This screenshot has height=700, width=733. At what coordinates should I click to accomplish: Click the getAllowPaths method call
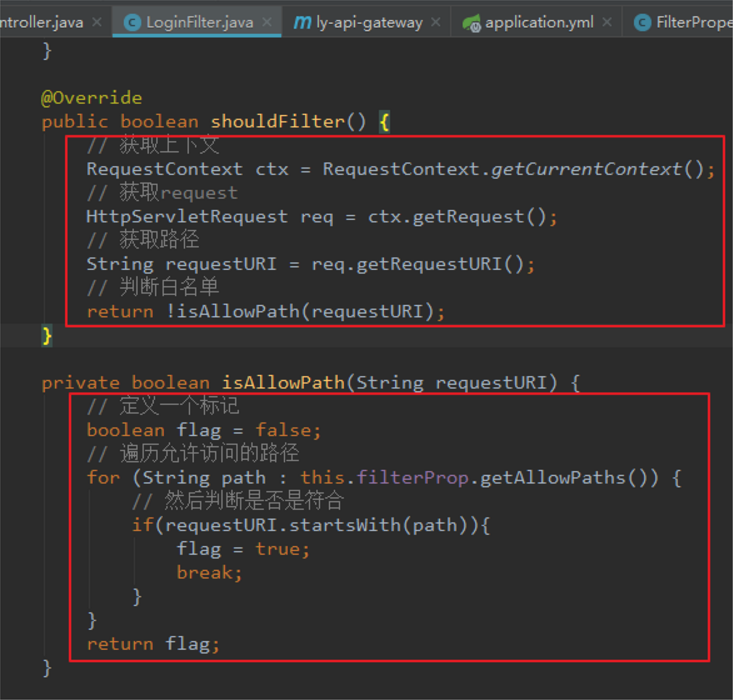(553, 478)
